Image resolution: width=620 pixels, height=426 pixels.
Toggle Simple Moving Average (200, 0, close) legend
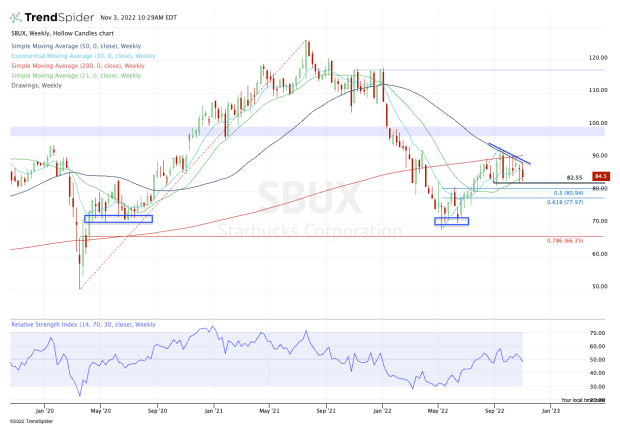78,66
